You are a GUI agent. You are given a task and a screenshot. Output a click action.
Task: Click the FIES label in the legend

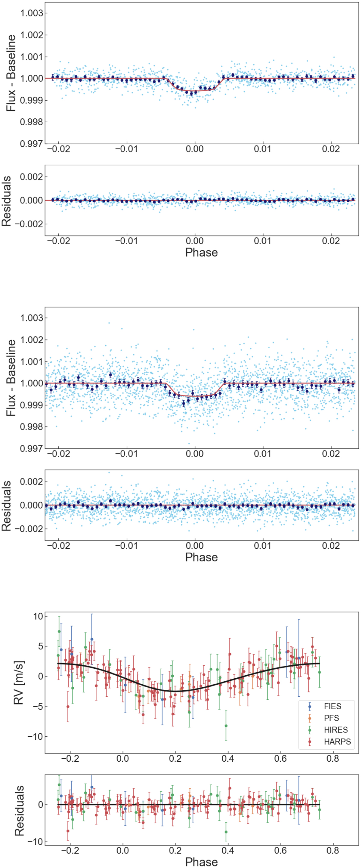click(332, 706)
